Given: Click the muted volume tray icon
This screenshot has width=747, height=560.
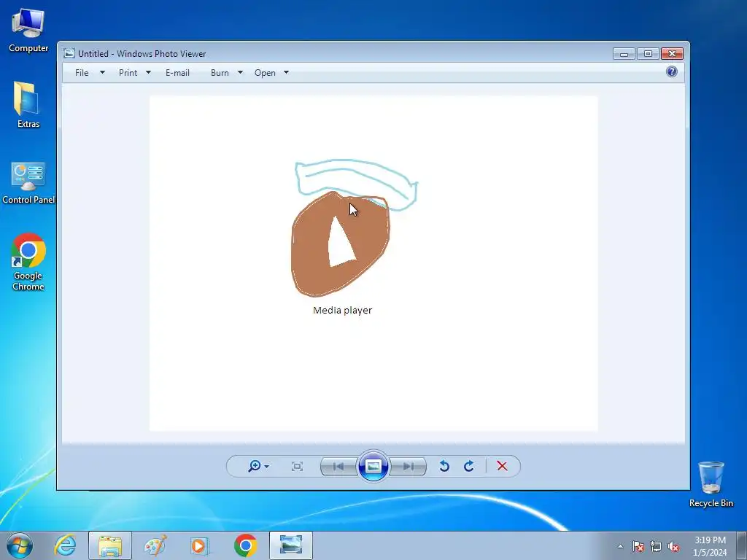Looking at the screenshot, I should tap(673, 546).
